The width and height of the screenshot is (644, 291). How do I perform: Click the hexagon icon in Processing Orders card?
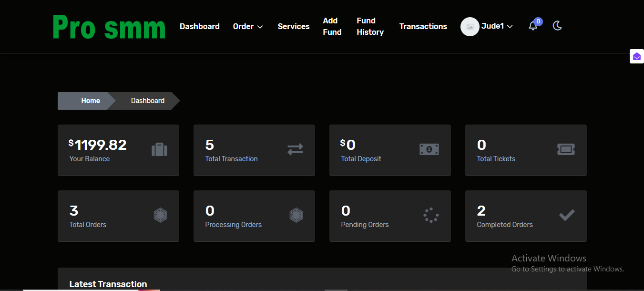(x=296, y=216)
